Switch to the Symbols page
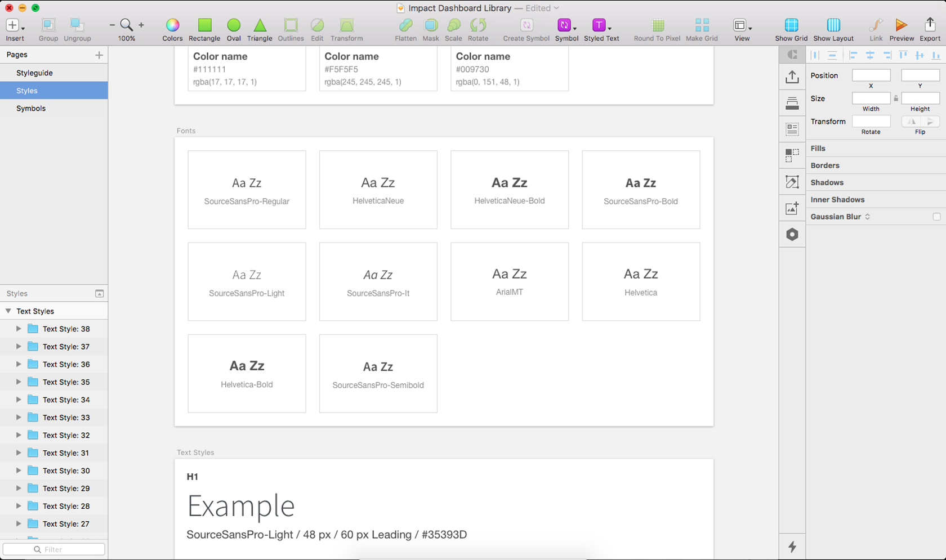The height and width of the screenshot is (560, 946). tap(31, 108)
